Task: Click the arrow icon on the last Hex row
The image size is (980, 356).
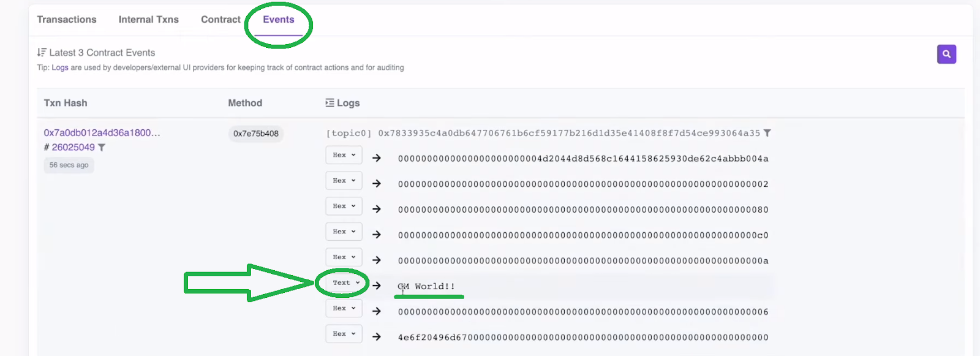Action: [377, 336]
